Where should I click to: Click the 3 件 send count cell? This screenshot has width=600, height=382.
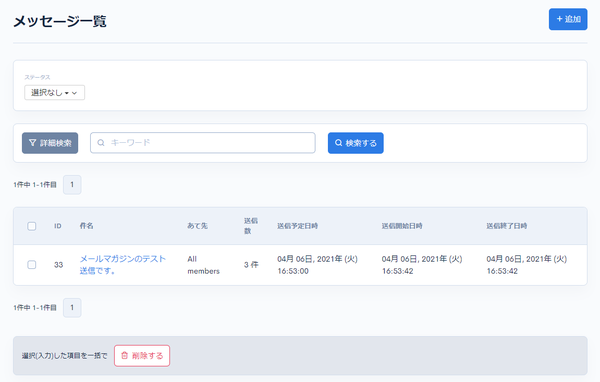coord(251,265)
